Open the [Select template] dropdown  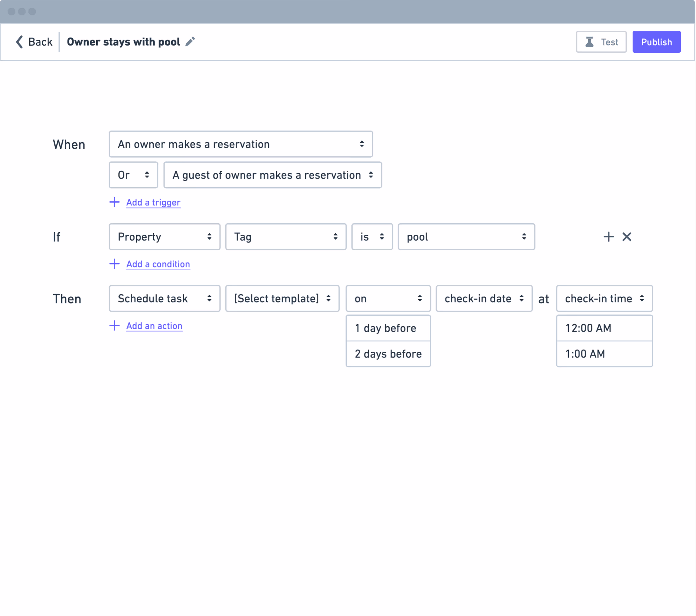click(282, 299)
